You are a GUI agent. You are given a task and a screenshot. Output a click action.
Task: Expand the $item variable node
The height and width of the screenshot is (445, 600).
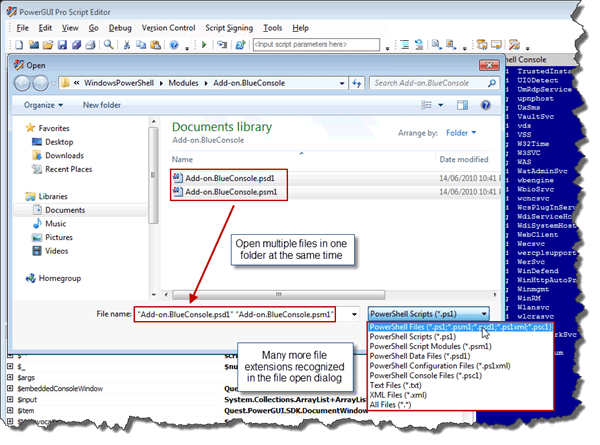click(10, 408)
